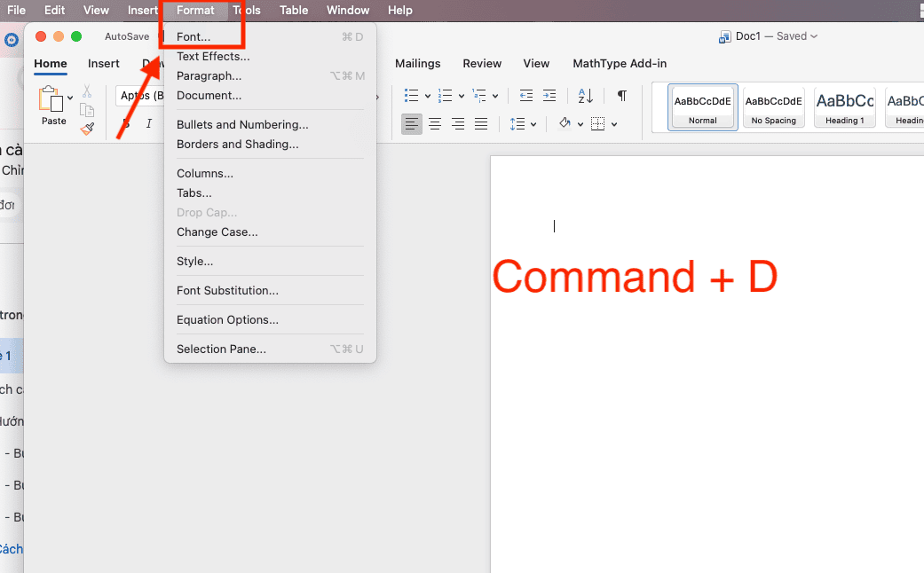Select the Normal style
Screen dimensions: 924x573
702,107
